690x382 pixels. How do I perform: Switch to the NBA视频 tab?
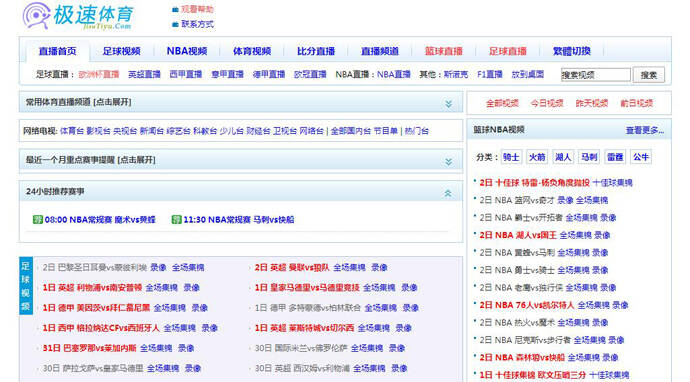click(x=187, y=51)
